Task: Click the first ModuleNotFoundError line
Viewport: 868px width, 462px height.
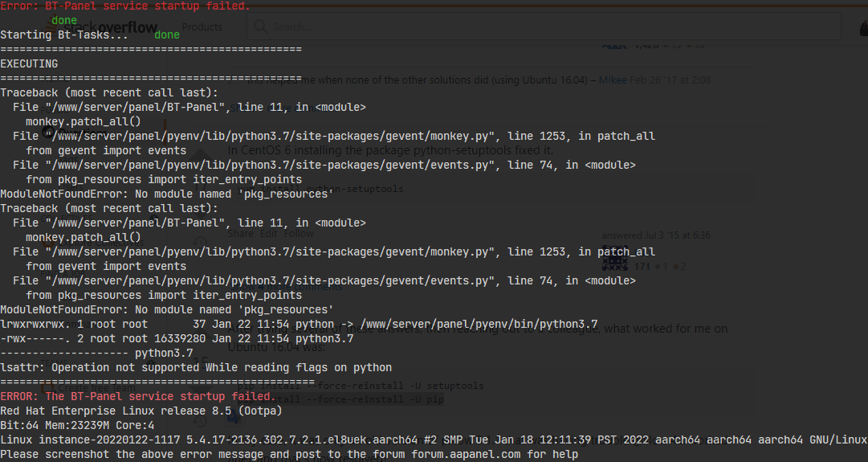Action: point(166,194)
